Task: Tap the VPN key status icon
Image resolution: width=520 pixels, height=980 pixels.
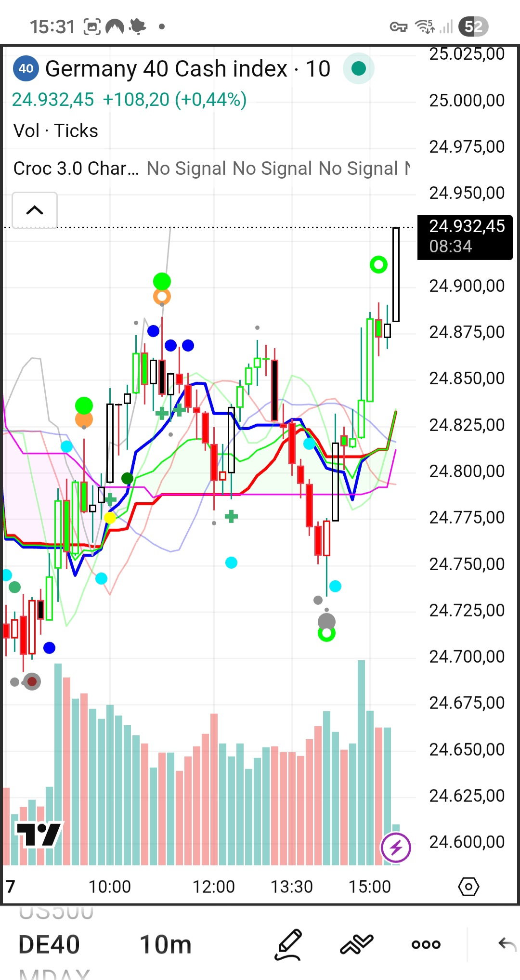Action: [x=398, y=26]
